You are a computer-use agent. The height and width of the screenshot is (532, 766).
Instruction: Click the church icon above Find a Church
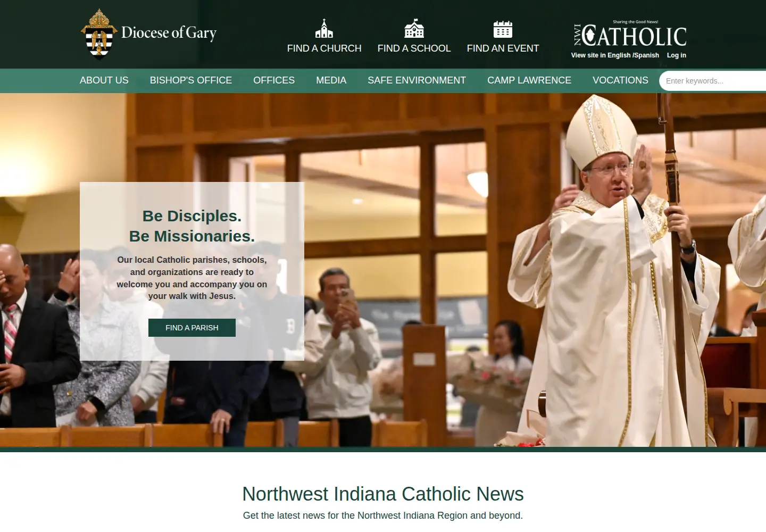point(324,29)
